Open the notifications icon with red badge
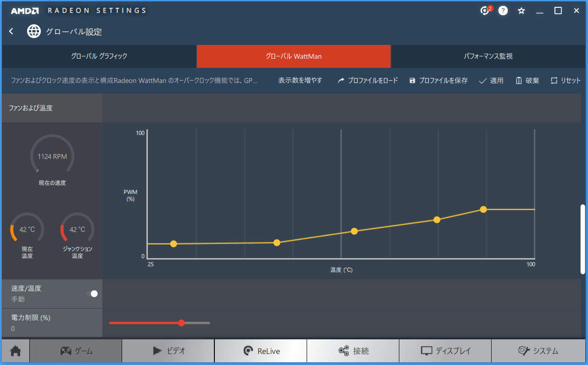This screenshot has height=365, width=588. tap(486, 10)
